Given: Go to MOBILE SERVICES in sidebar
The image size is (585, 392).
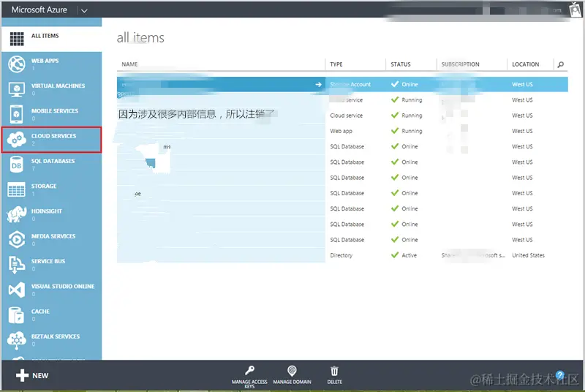Looking at the screenshot, I should click(55, 110).
